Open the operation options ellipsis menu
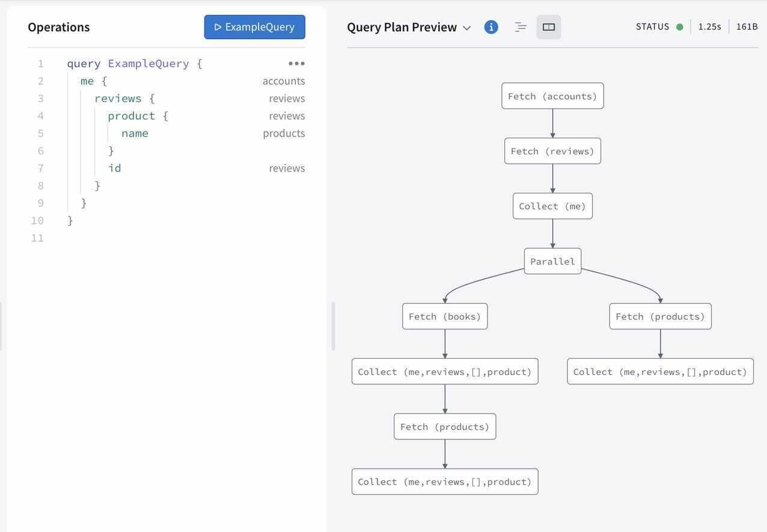 pos(296,63)
